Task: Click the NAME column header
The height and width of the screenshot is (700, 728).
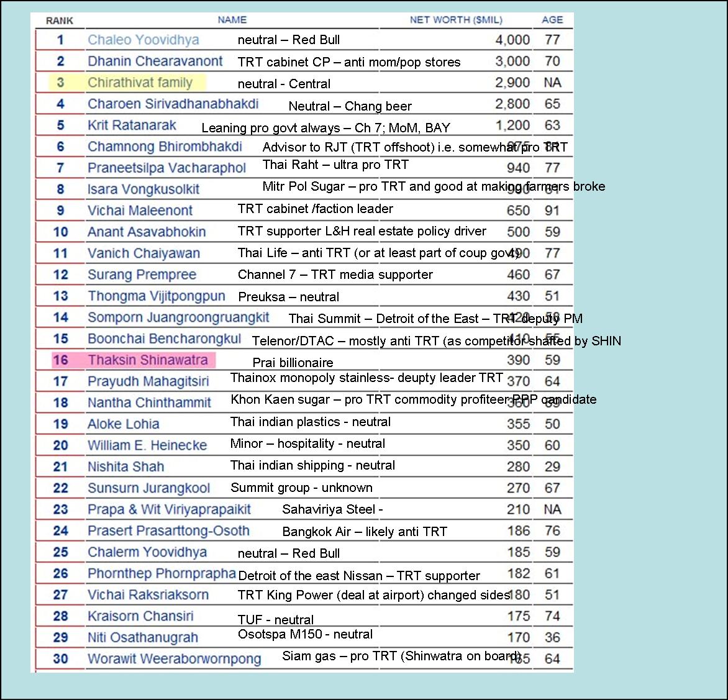Action: [x=232, y=19]
